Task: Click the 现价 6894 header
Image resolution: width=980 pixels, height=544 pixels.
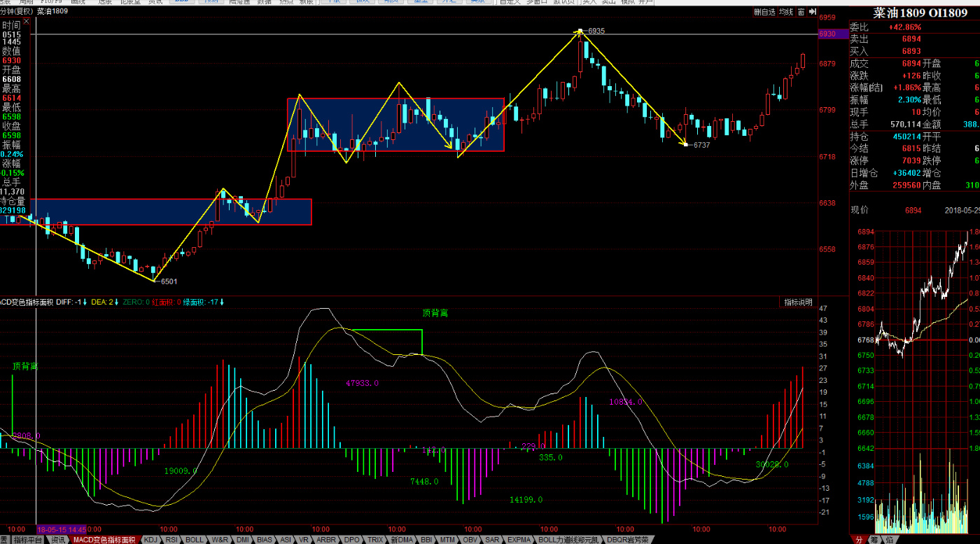Action: (x=913, y=210)
